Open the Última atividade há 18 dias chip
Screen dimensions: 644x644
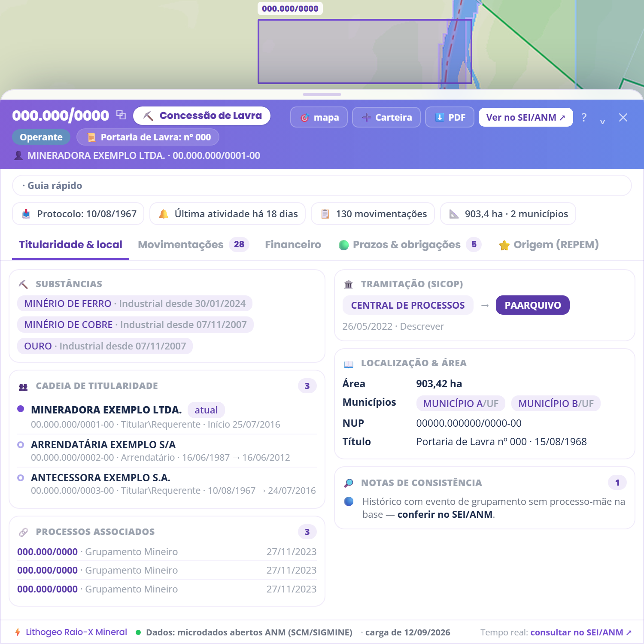(228, 214)
